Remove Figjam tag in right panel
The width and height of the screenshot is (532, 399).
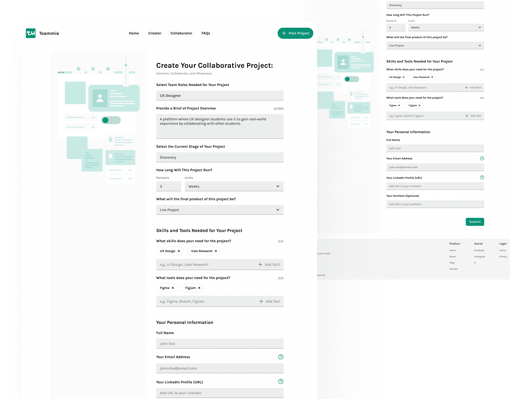[419, 105]
